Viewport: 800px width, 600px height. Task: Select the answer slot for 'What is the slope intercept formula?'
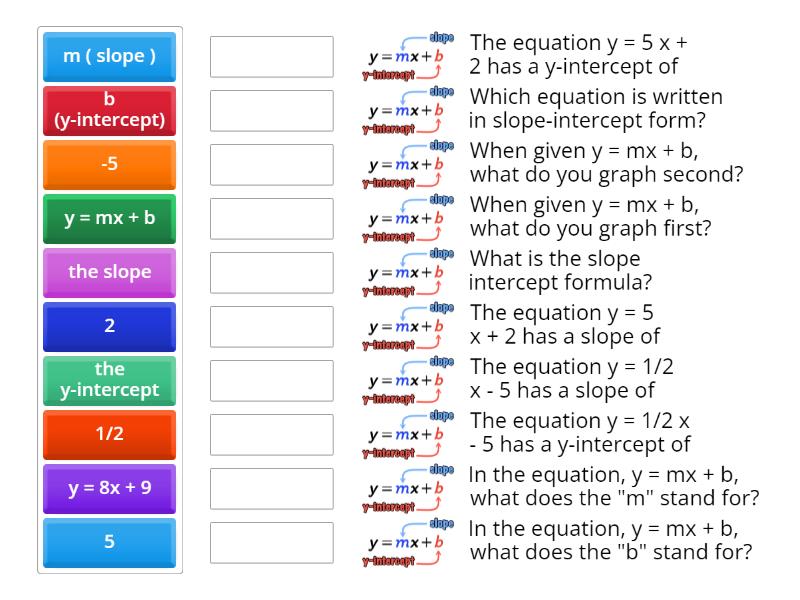[272, 273]
